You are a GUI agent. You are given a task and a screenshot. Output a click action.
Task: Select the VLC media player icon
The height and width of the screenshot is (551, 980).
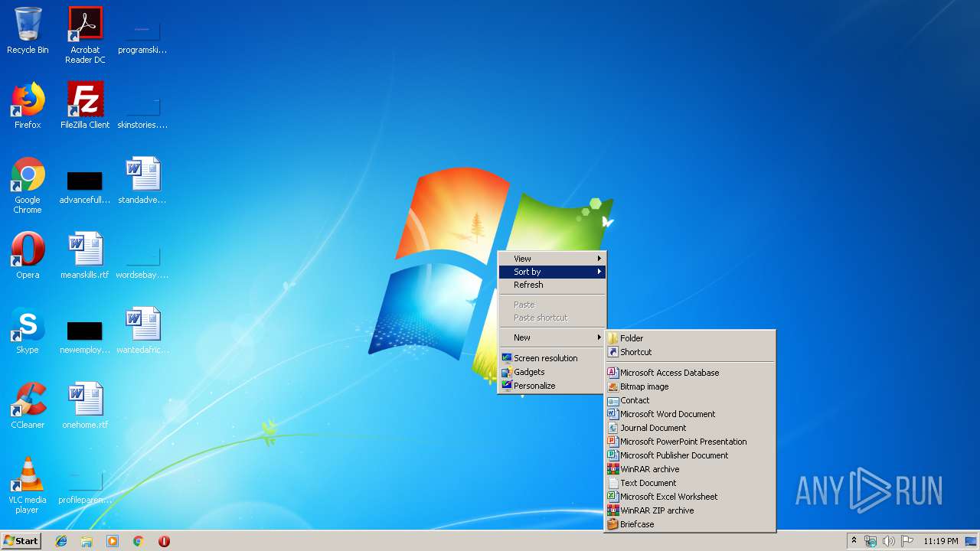click(28, 485)
